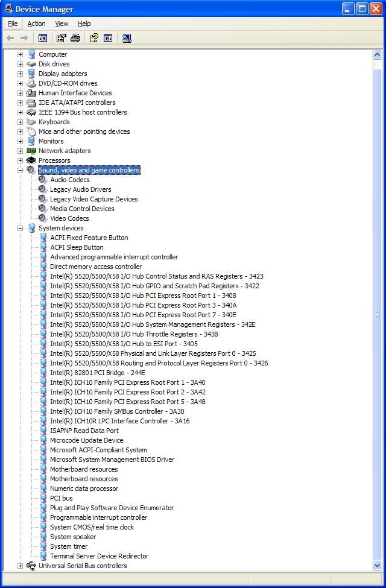Click the Audio Codecs device icon
386x588 pixels.
click(43, 180)
